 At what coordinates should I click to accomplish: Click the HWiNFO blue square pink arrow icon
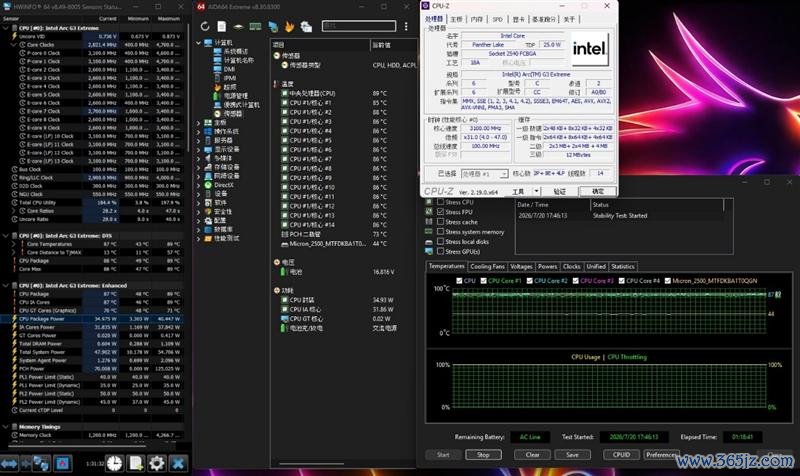point(63,463)
